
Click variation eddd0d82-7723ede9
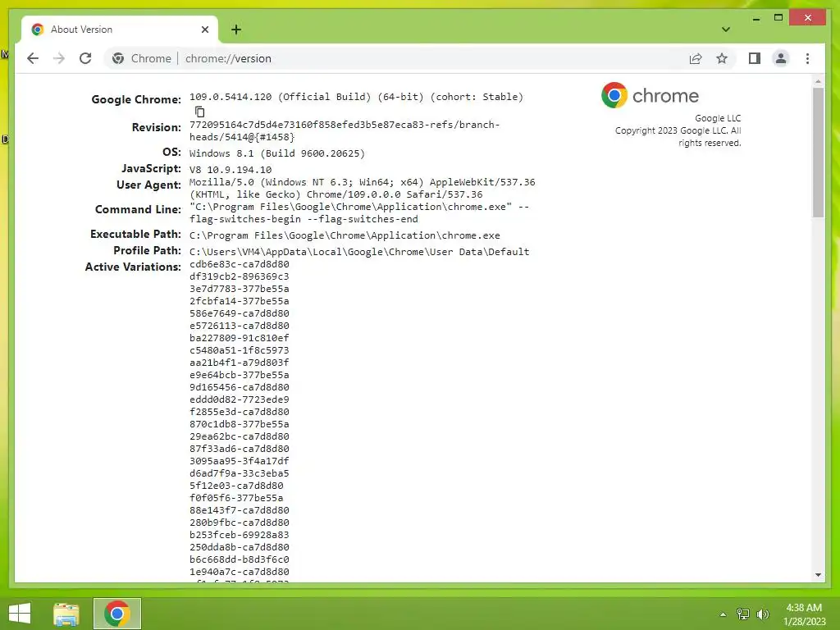click(239, 399)
